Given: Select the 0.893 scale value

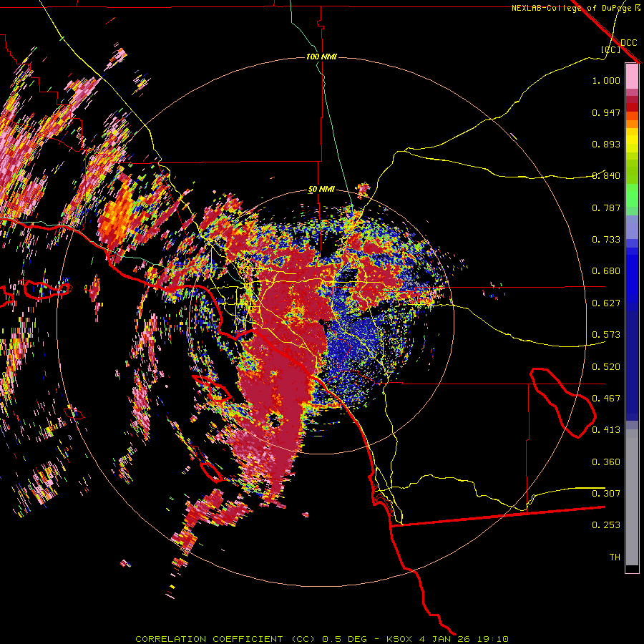Looking at the screenshot, I should tap(606, 144).
